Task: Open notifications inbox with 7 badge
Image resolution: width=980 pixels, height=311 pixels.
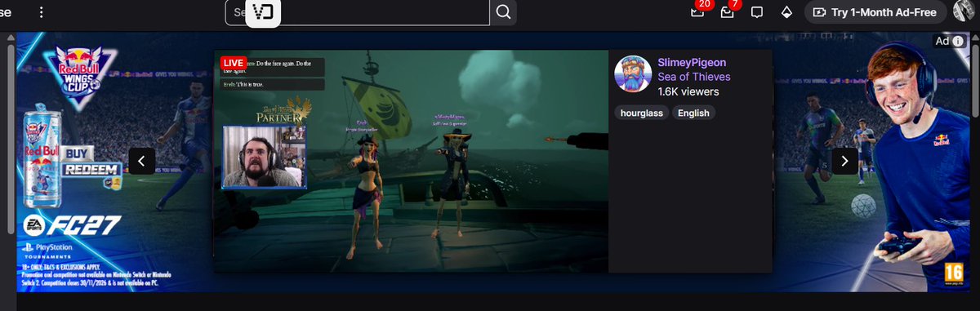Action: point(727,12)
